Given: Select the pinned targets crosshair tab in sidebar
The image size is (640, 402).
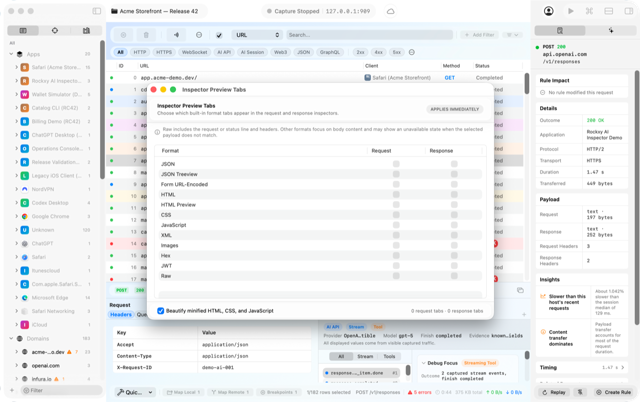Looking at the screenshot, I should [55, 31].
